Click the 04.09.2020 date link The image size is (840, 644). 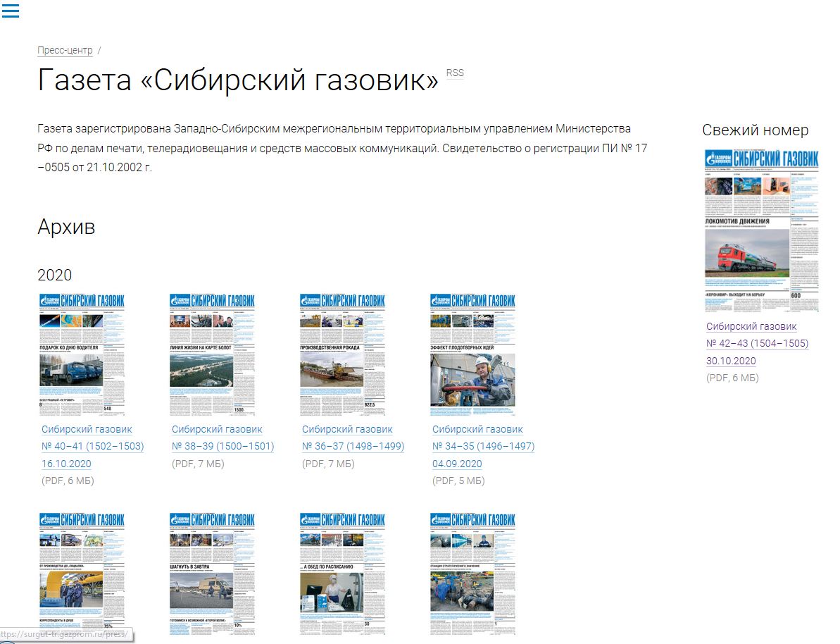click(457, 464)
